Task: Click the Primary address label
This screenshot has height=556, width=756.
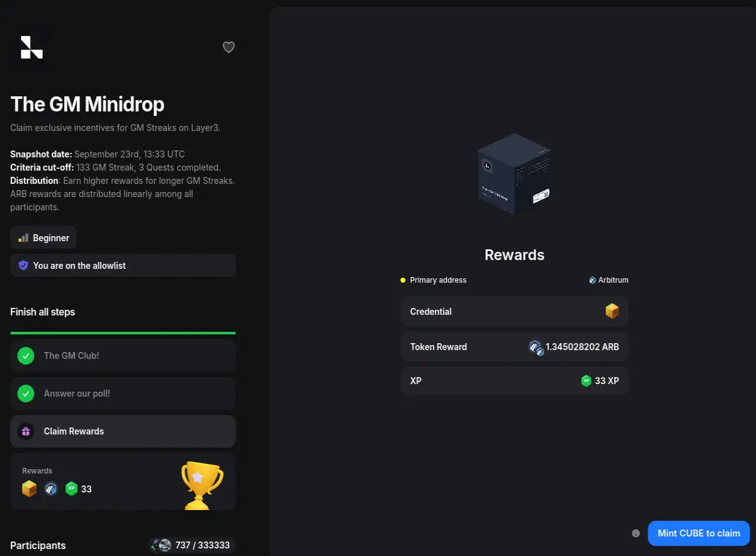Action: pyautogui.click(x=438, y=280)
